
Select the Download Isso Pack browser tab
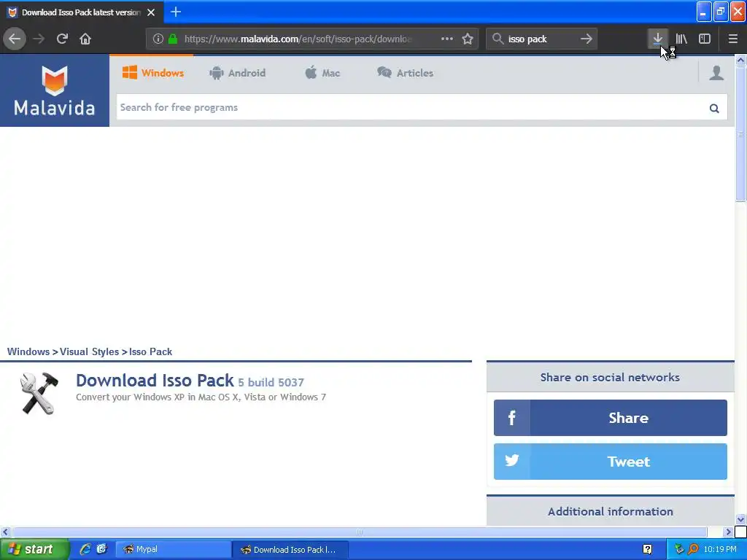[x=82, y=12]
